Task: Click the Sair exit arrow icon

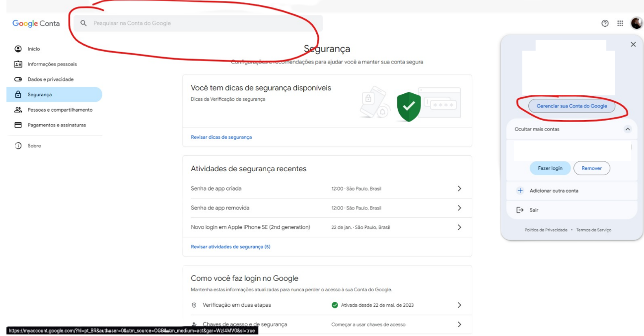Action: [520, 210]
